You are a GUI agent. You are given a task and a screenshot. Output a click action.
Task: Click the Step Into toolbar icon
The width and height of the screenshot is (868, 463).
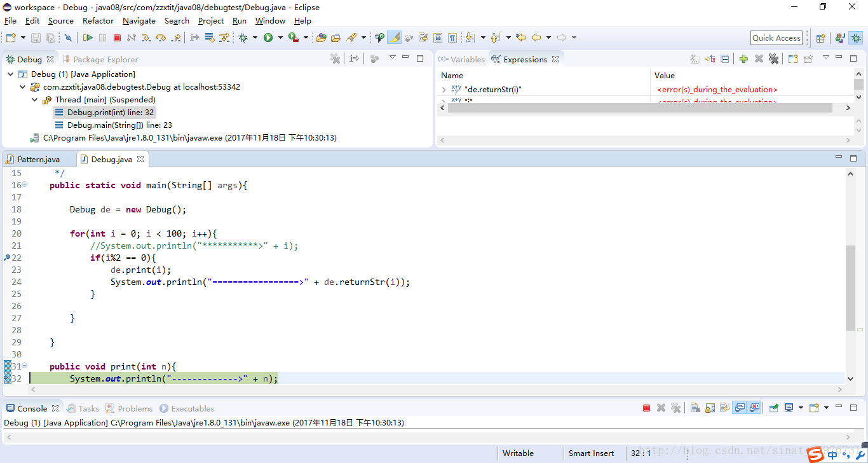pyautogui.click(x=146, y=38)
